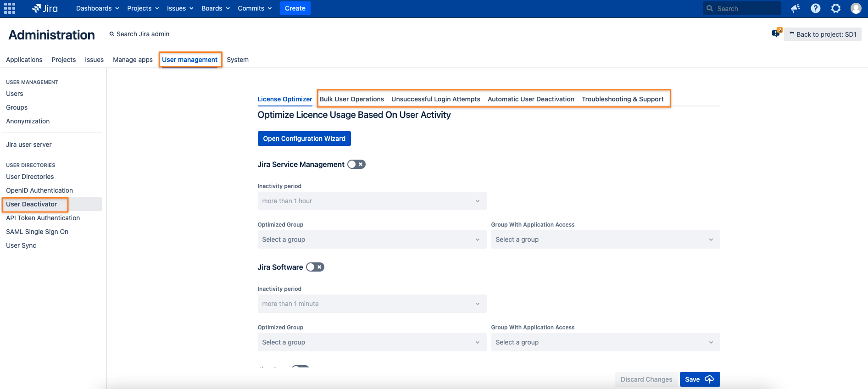Open User Directories in the sidebar
Viewport: 868px width, 389px height.
pos(30,177)
